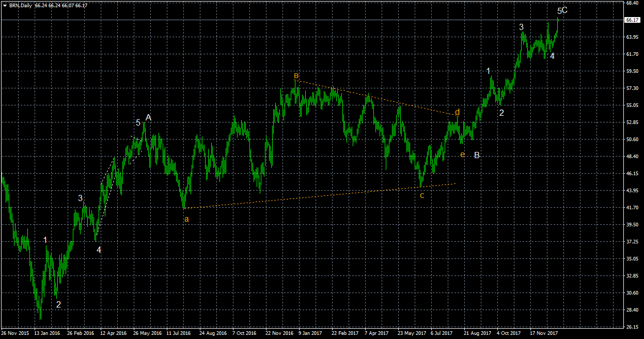The image size is (644, 339).
Task: Click the 24 Aug 2016 date label
Action: point(213,334)
